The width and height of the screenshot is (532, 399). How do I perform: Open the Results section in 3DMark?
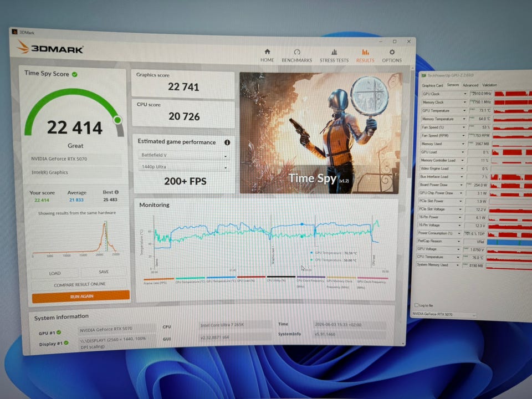tap(365, 56)
